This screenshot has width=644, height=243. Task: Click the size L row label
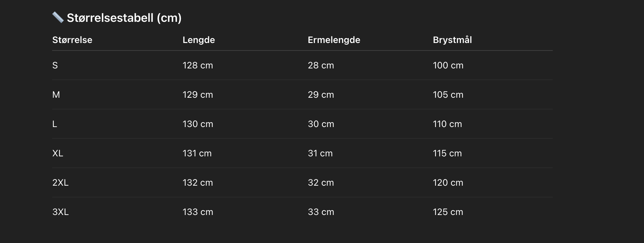pyautogui.click(x=55, y=124)
